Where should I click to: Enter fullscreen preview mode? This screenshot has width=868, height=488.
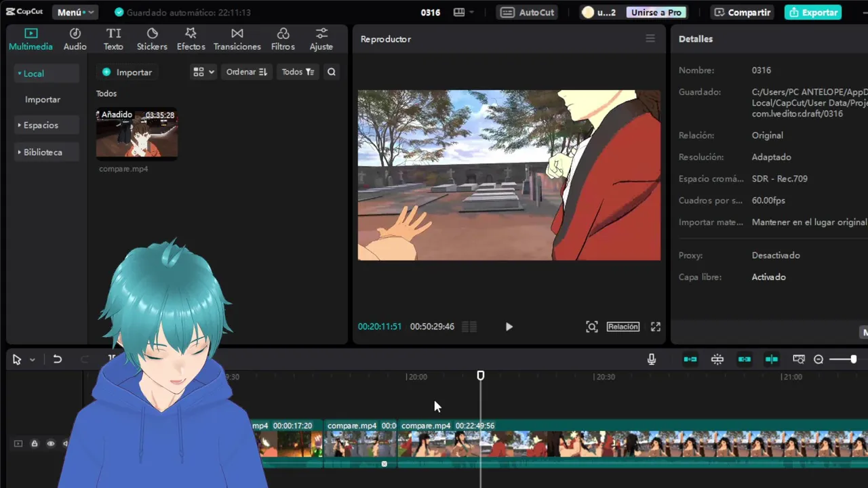coord(656,327)
